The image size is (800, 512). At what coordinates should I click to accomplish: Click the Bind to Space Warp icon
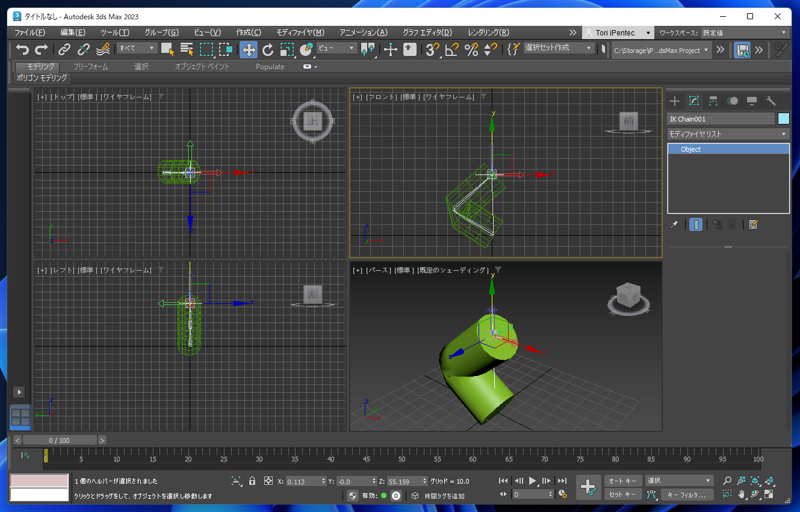pos(103,49)
